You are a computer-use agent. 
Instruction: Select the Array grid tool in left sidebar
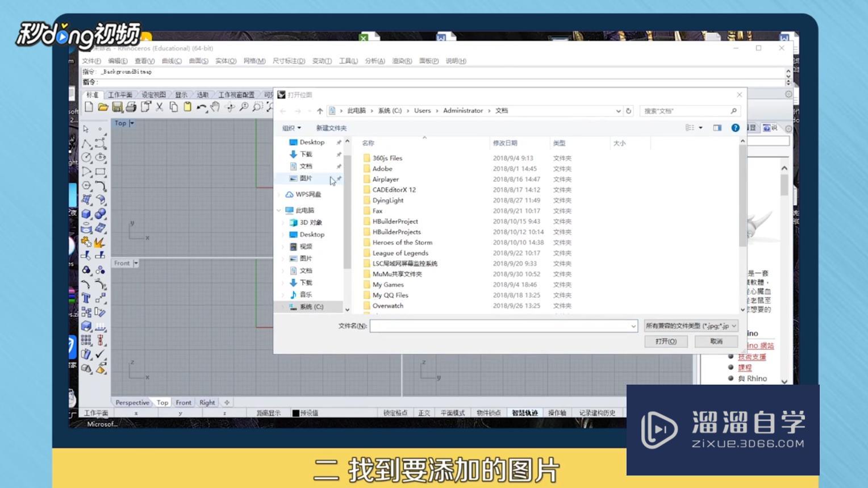[x=86, y=340]
